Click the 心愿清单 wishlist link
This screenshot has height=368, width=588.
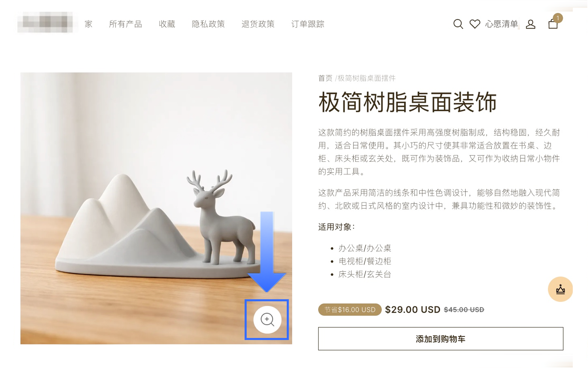coord(502,24)
